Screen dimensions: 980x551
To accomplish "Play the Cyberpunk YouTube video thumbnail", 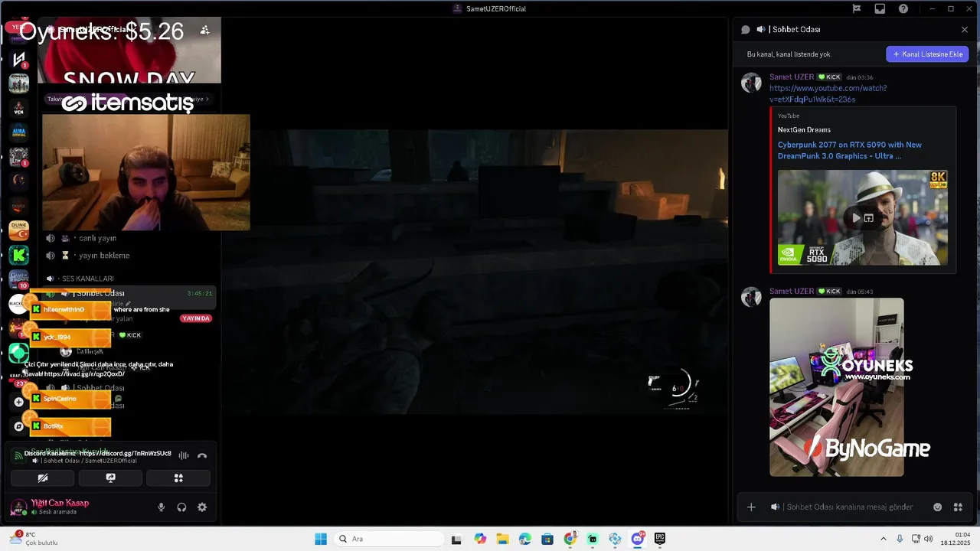I will pyautogui.click(x=856, y=218).
